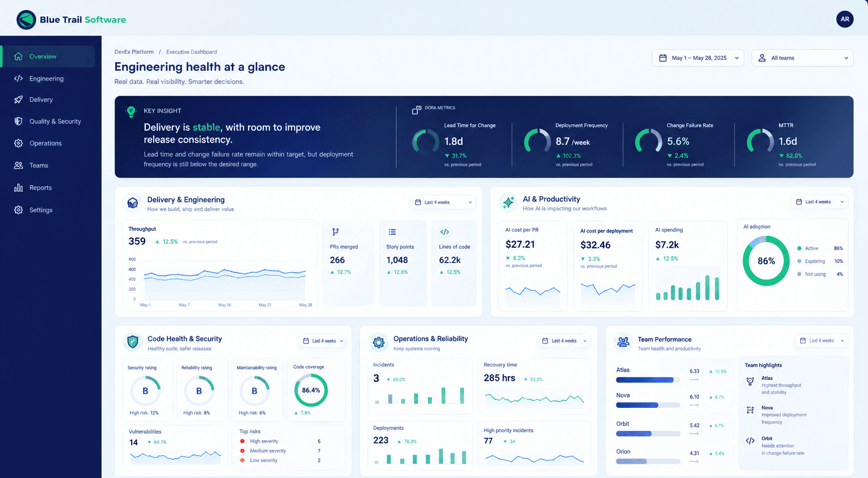Click the Atlas team progress bar

tap(648, 380)
